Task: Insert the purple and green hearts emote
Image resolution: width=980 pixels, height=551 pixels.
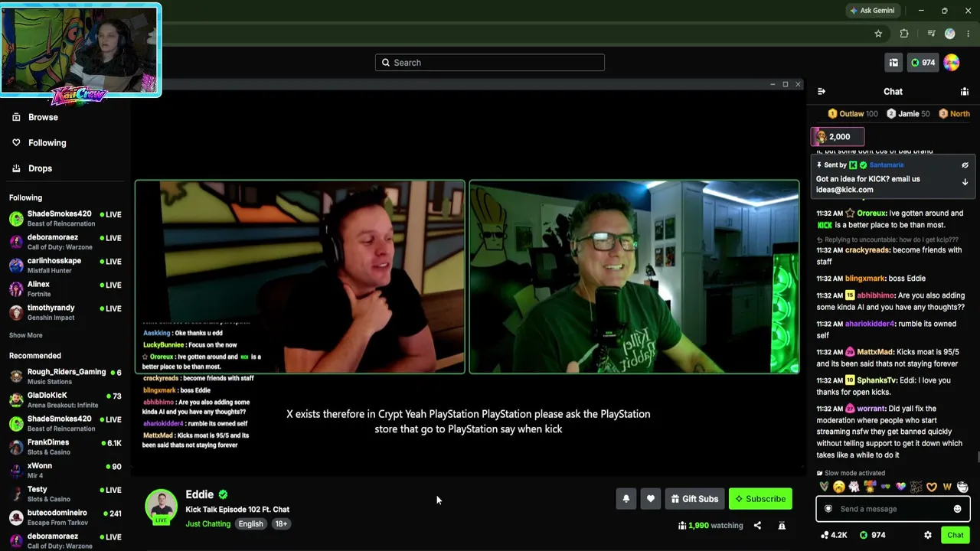Action: pos(885,487)
